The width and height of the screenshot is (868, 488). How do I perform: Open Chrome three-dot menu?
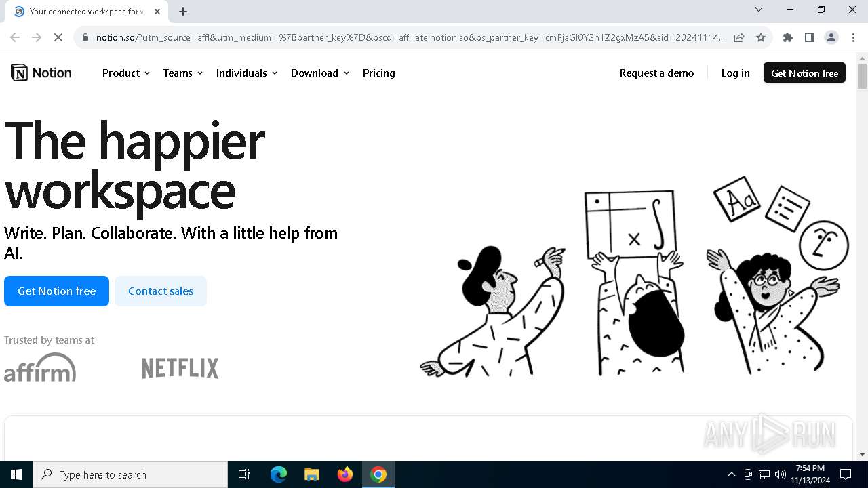pyautogui.click(x=853, y=37)
